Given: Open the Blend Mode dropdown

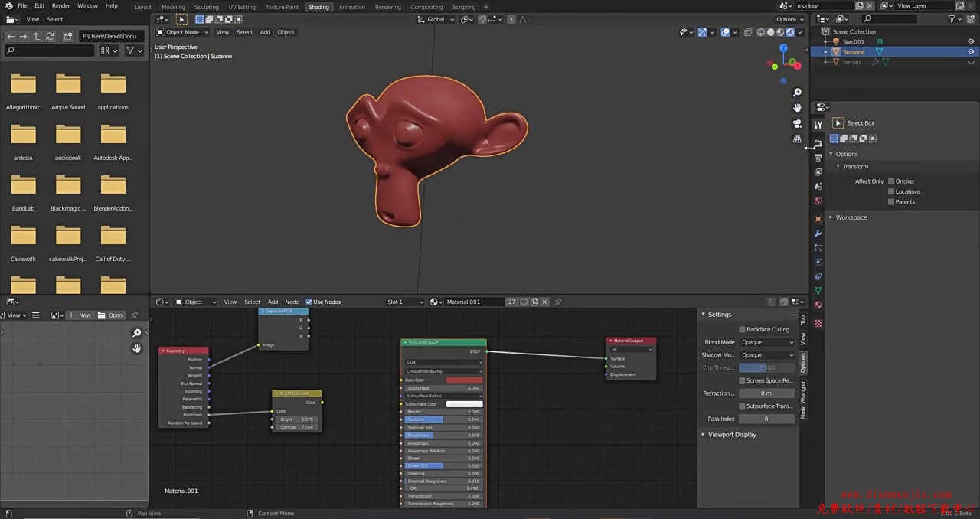Looking at the screenshot, I should click(767, 342).
